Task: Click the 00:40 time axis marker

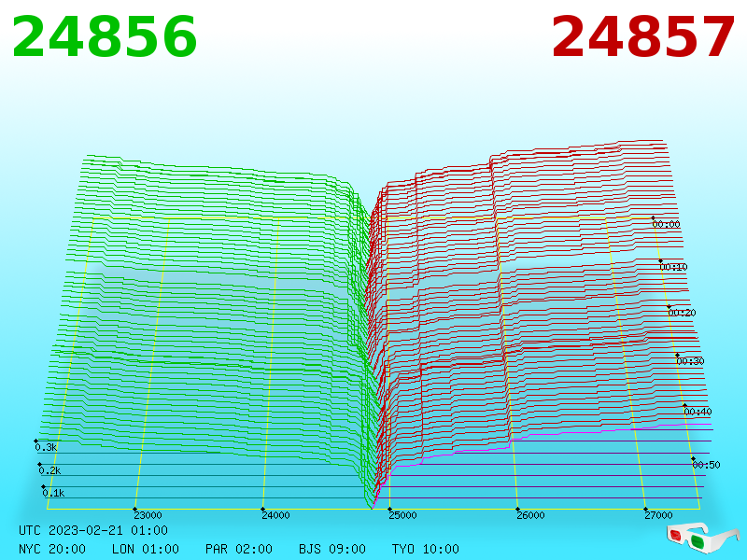Action: coord(698,412)
